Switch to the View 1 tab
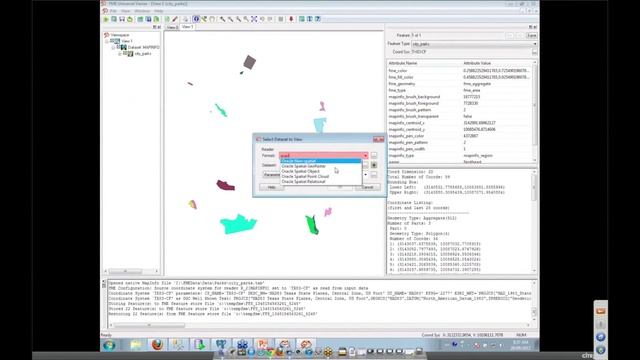Screen dimensions: 640x360 pyautogui.click(x=187, y=27)
